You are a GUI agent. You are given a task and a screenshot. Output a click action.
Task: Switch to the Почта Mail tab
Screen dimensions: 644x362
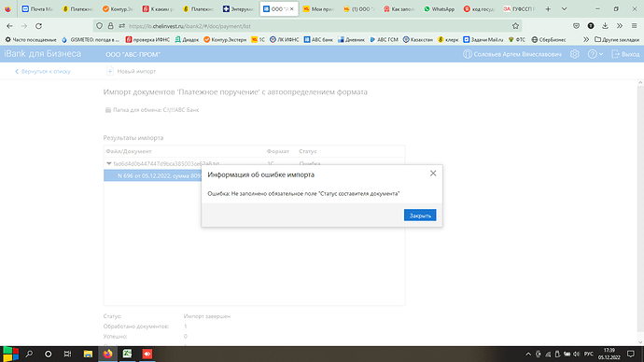point(37,9)
